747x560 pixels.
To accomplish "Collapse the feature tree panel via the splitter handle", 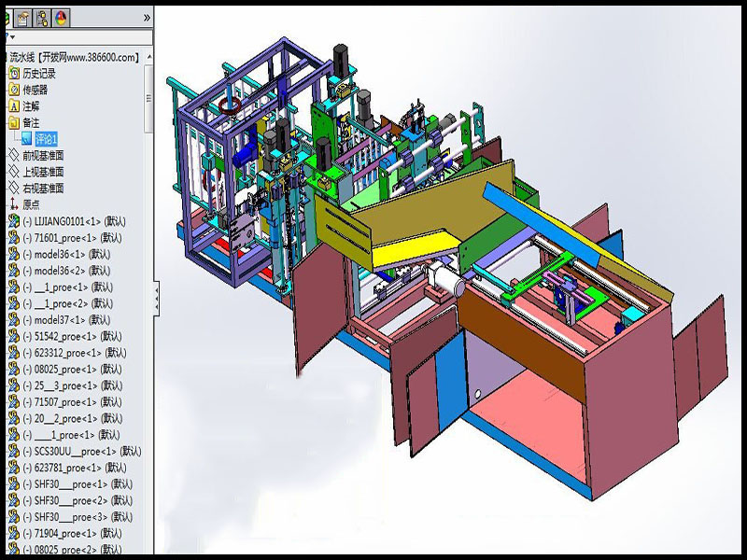I will (155, 299).
